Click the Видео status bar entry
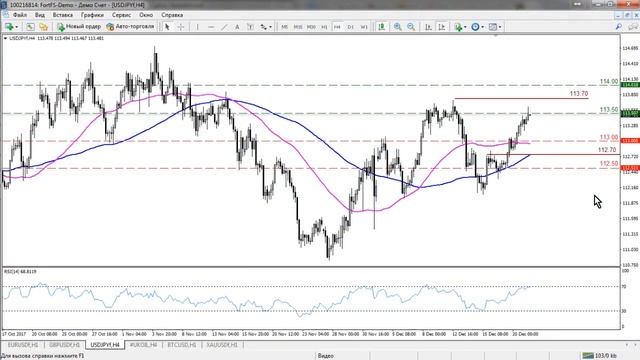Viewport: 640px width, 360px height. 326,356
